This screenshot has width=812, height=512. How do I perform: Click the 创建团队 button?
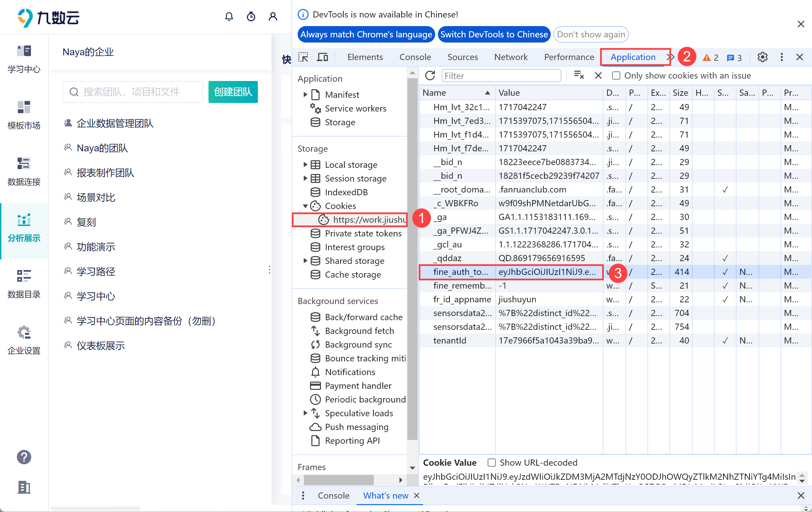tap(233, 92)
